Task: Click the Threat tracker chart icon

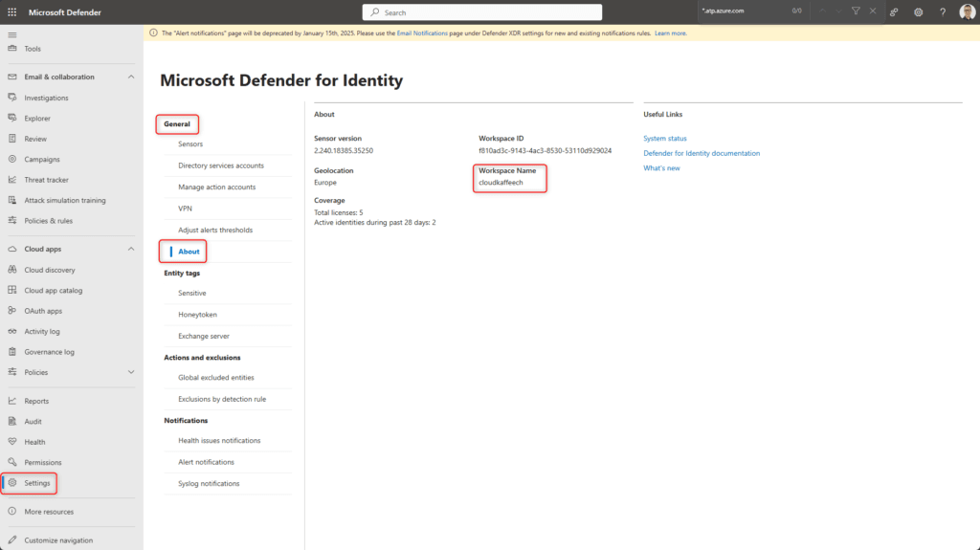Action: click(12, 180)
